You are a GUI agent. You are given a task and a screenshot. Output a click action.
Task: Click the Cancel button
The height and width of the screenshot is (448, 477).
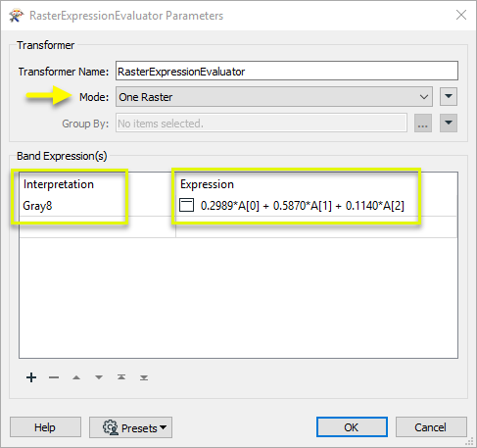(431, 427)
